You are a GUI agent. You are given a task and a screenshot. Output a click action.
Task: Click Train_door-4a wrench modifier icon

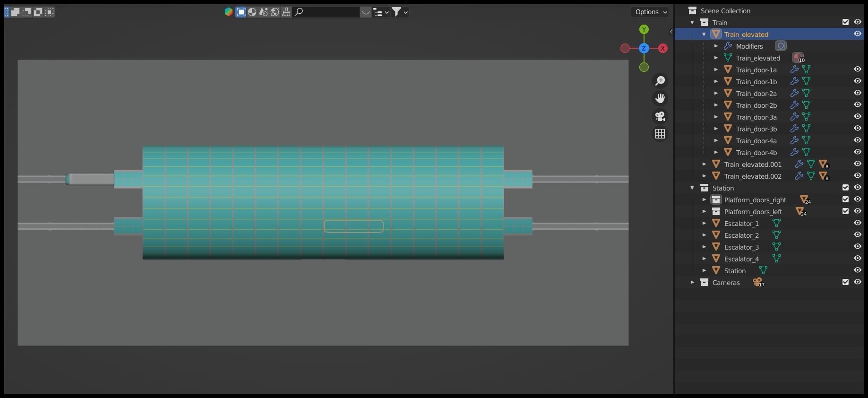pos(794,140)
